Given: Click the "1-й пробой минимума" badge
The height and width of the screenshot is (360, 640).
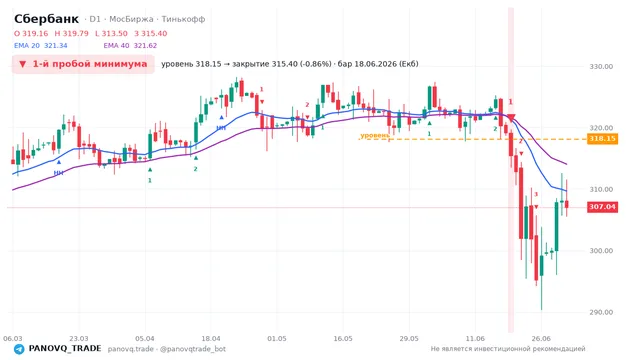Looking at the screenshot, I should tap(83, 64).
